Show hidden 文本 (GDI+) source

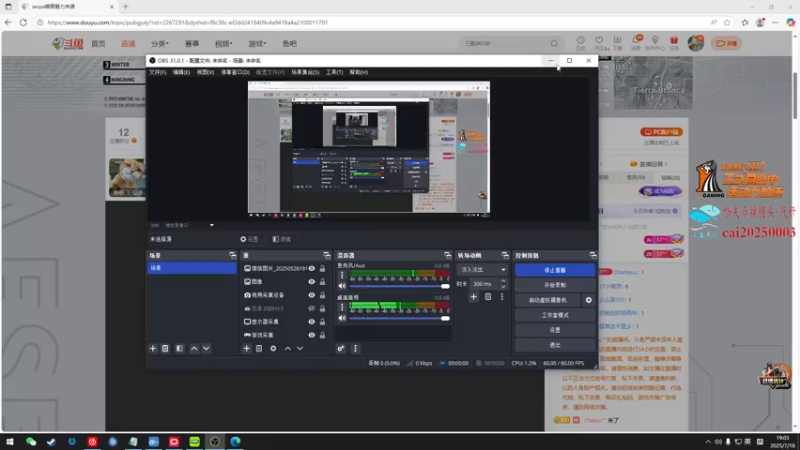pos(312,309)
